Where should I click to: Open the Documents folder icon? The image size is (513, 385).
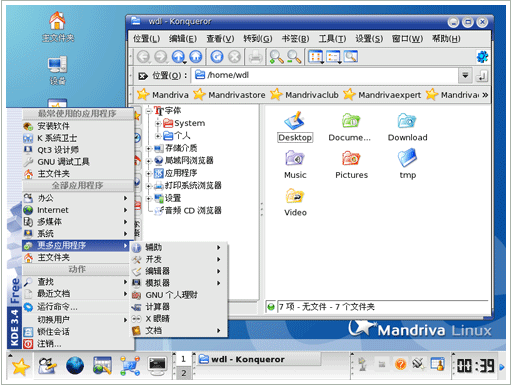coord(350,127)
